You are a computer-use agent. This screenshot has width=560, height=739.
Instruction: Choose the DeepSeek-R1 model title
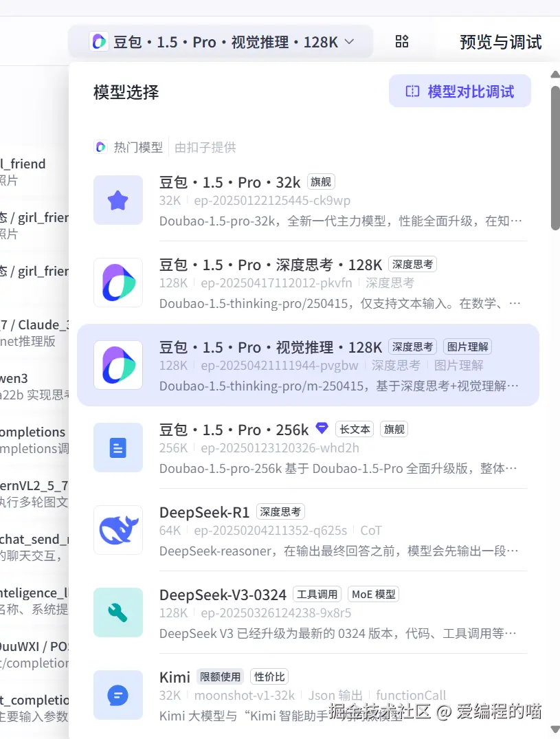pos(204,512)
